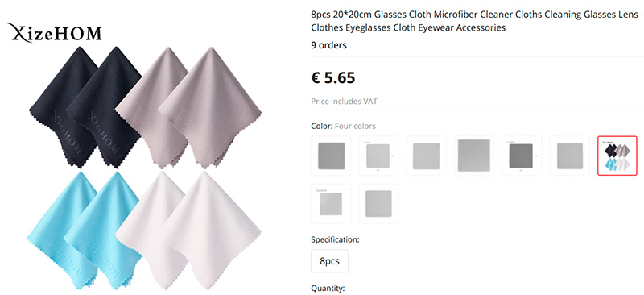Click the Quantity label

[328, 289]
